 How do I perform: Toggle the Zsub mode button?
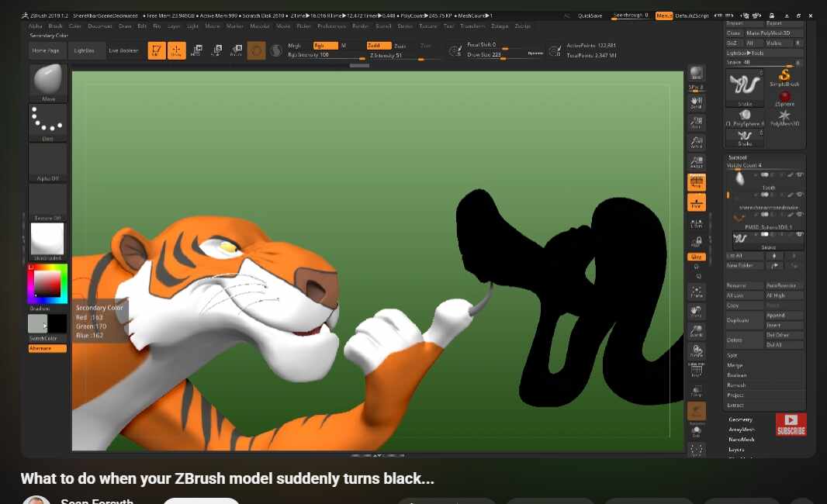400,46
